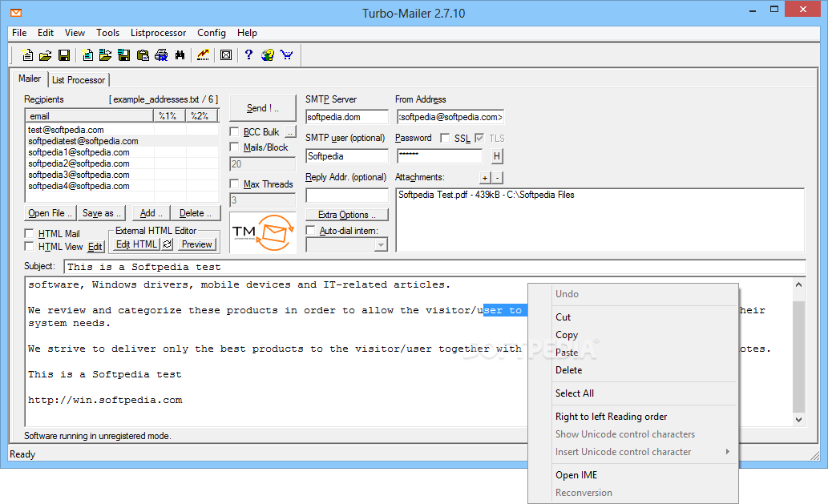
Task: Click the Subject input field
Action: [x=434, y=267]
